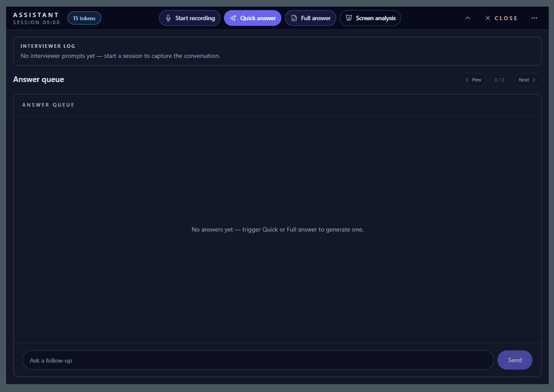Click the X icon beside CLOSE
Viewport: 554px width, 392px height.
point(488,18)
